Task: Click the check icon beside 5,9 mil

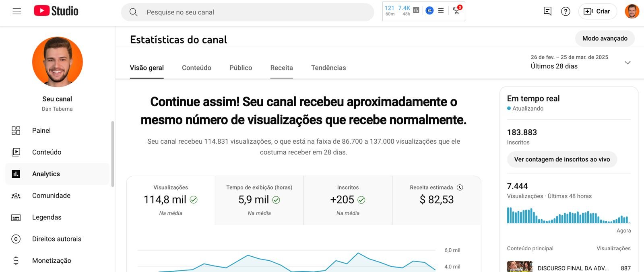Action: point(276,200)
